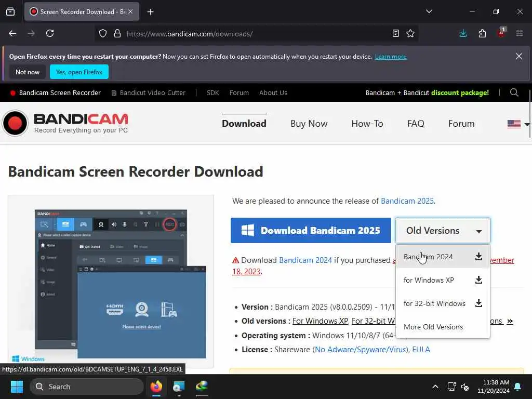Screen dimensions: 532x399
Task: Click the Bandicam logo
Action: [x=65, y=124]
